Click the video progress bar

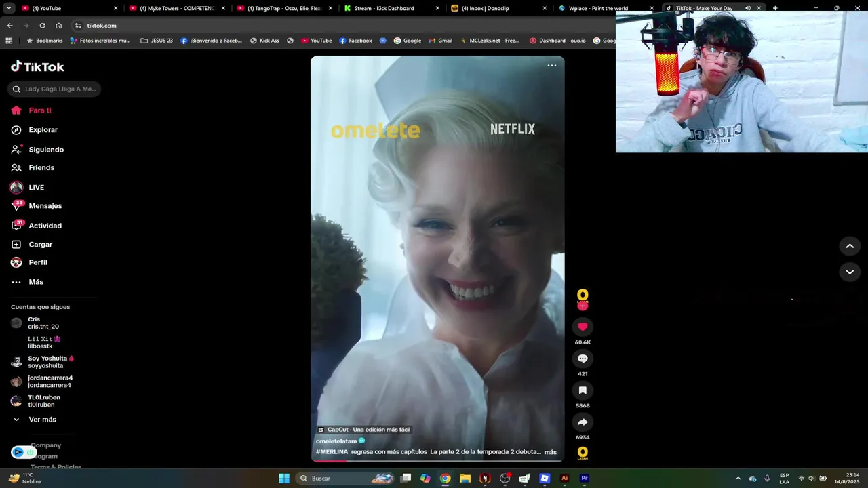[437, 460]
